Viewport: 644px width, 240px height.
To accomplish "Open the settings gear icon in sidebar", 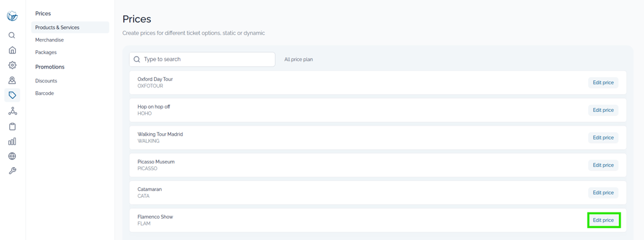I will pyautogui.click(x=13, y=65).
